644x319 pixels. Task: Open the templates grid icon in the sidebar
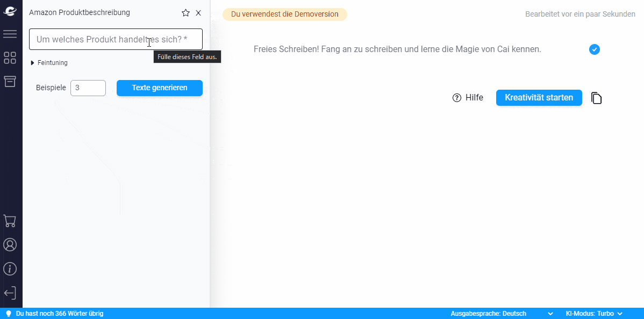tap(10, 58)
